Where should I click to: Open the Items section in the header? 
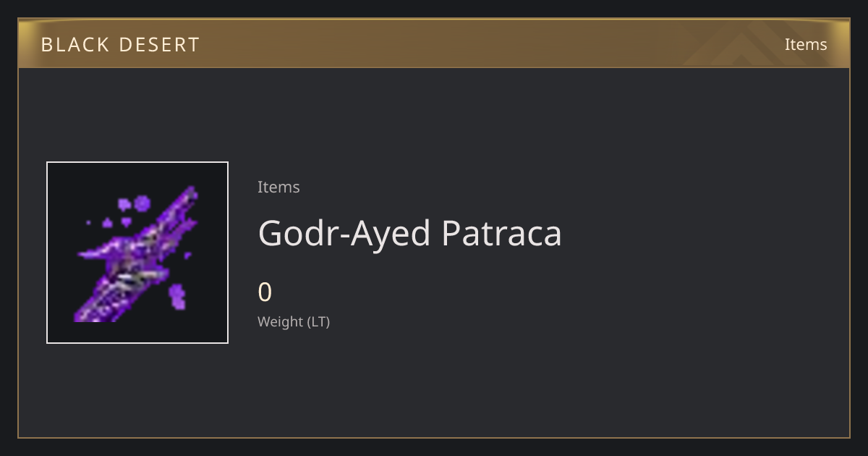pos(806,44)
